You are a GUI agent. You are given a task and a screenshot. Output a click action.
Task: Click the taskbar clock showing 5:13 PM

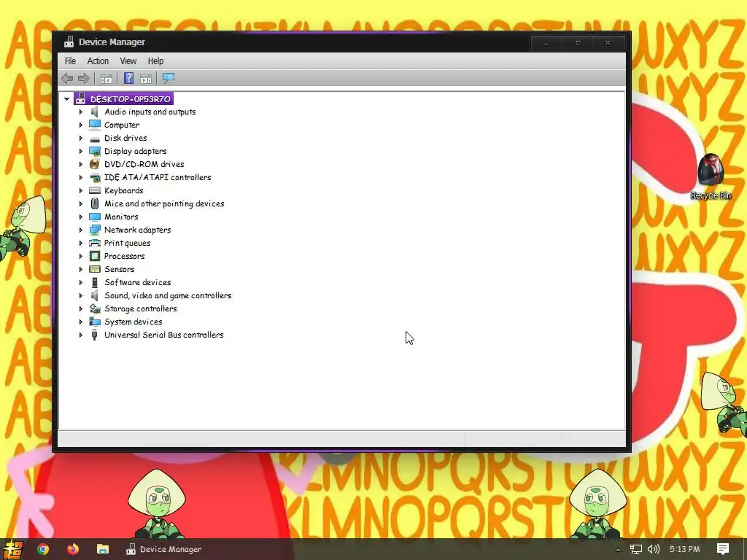(x=684, y=549)
